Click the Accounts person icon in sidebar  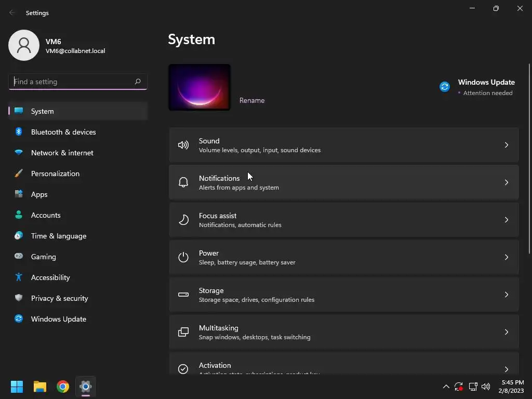(x=19, y=215)
